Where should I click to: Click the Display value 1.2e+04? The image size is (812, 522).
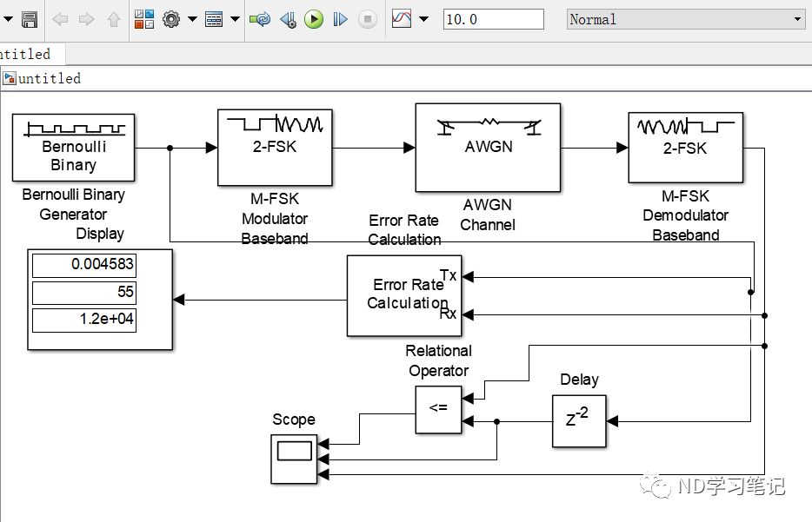pyautogui.click(x=84, y=320)
